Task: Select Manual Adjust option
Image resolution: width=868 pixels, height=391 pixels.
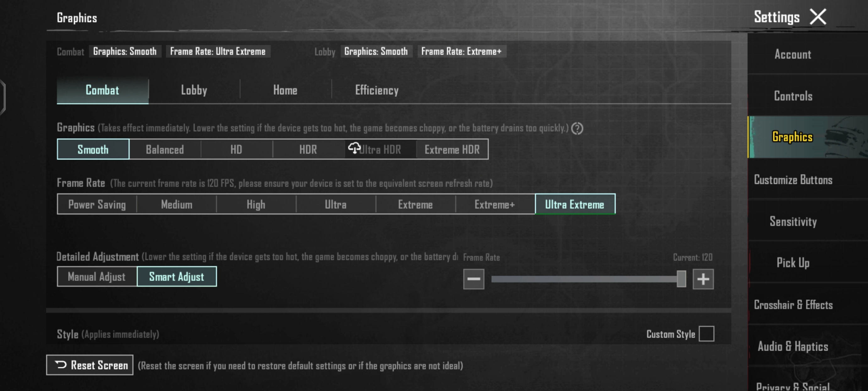Action: (97, 276)
